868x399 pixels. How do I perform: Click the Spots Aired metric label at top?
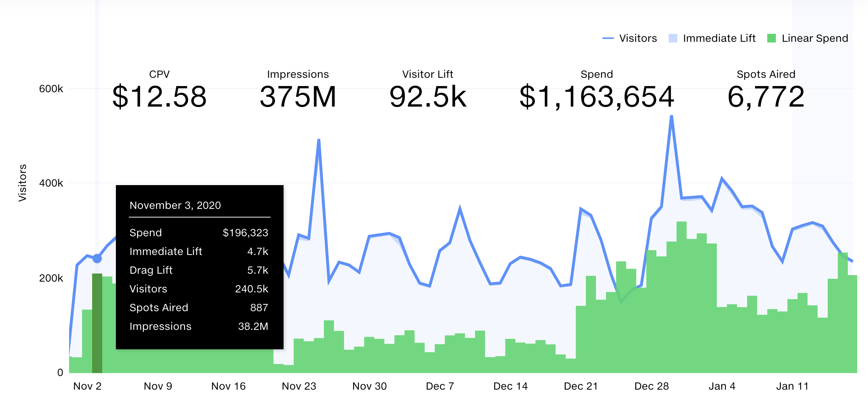point(766,74)
